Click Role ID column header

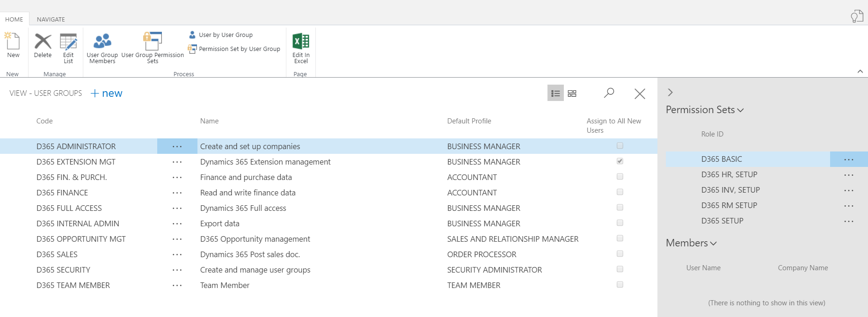pos(712,134)
